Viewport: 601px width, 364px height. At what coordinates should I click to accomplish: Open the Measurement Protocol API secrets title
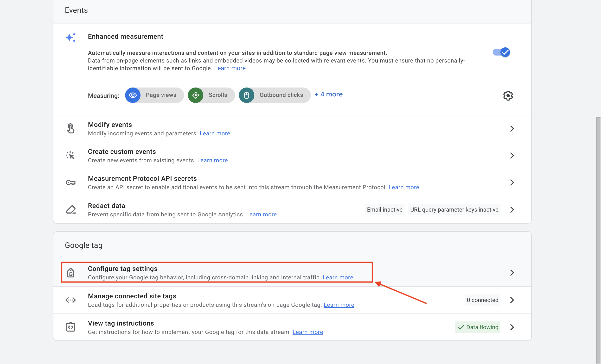pos(142,178)
